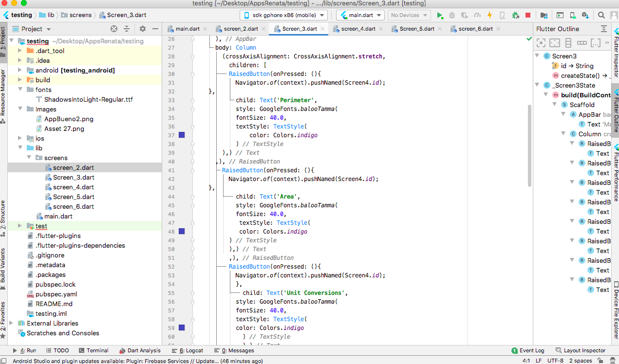Click indigo color swatch on line 37
The height and width of the screenshot is (364, 619).
tap(182, 135)
